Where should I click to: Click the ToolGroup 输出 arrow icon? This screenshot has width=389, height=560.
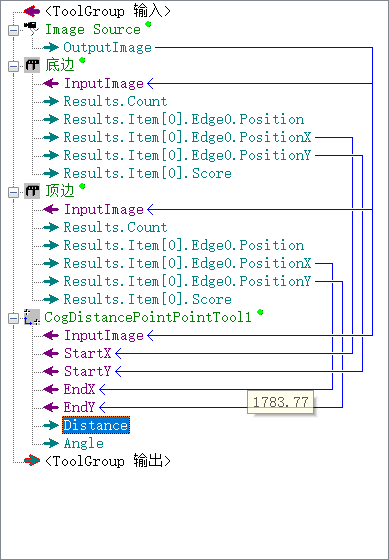tap(32, 461)
